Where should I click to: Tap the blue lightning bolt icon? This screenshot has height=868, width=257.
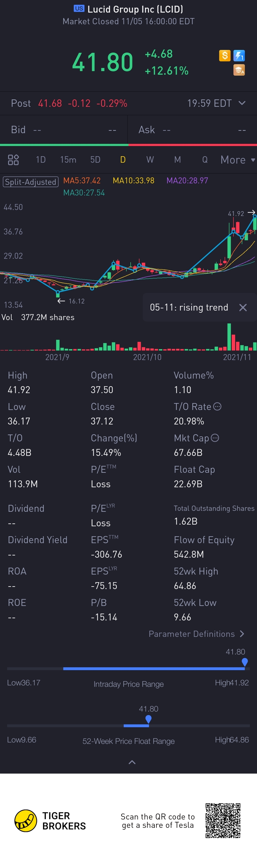click(239, 56)
